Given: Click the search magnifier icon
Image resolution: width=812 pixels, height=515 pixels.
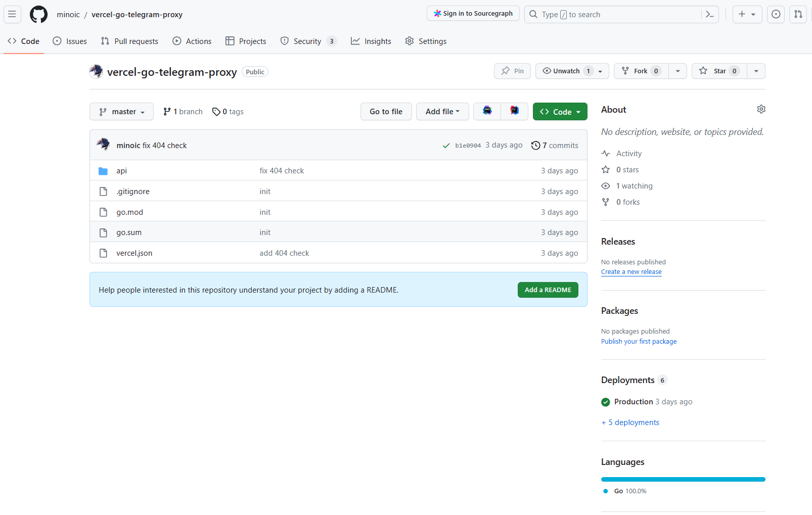Looking at the screenshot, I should [x=533, y=14].
